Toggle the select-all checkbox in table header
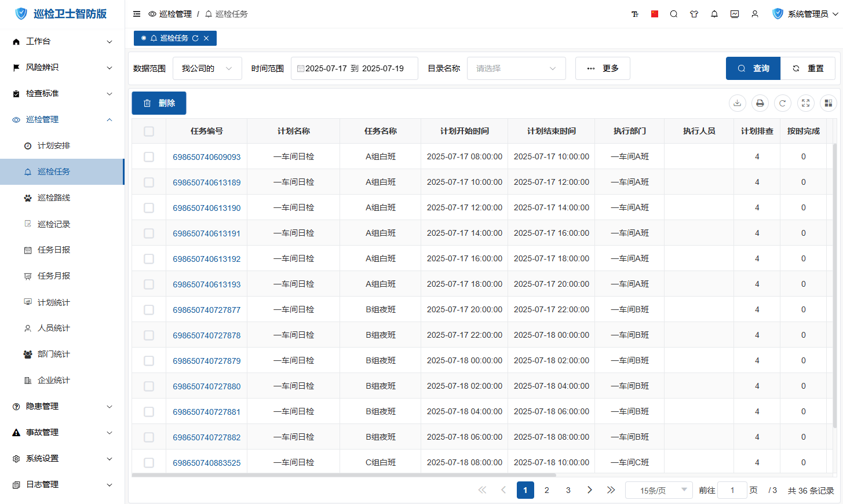The width and height of the screenshot is (843, 504). click(x=149, y=132)
